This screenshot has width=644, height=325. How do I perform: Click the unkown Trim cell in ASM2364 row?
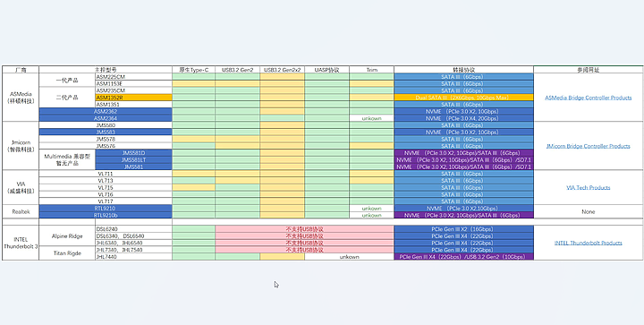[372, 118]
